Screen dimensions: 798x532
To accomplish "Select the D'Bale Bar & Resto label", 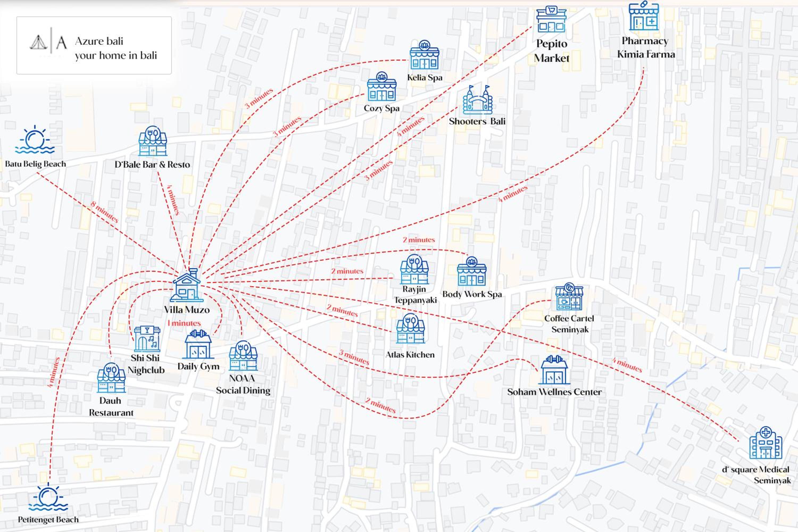I will (x=152, y=165).
